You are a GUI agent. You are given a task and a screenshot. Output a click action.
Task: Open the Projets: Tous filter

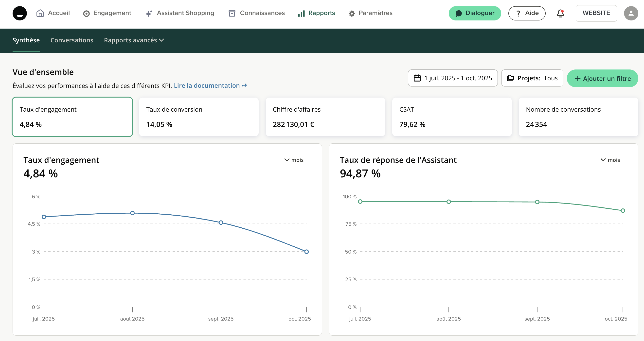click(x=532, y=78)
